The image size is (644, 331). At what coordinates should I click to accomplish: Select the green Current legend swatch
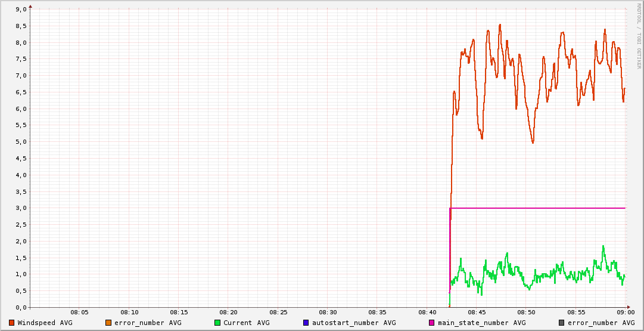pos(217,323)
